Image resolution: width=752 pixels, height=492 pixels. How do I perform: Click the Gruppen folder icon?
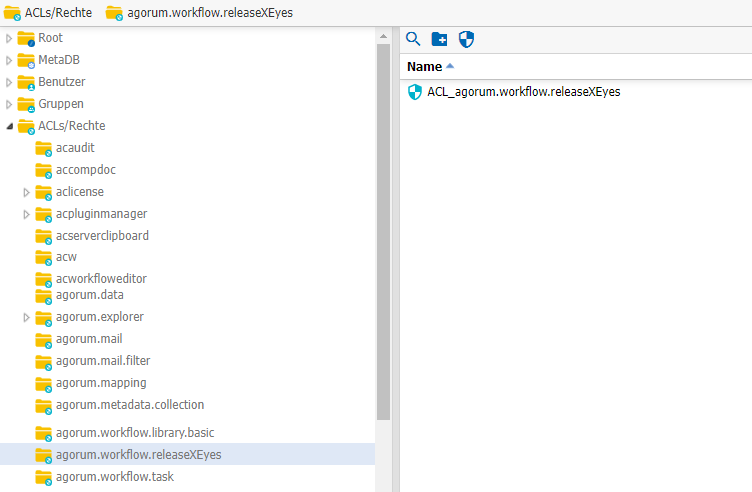point(26,105)
